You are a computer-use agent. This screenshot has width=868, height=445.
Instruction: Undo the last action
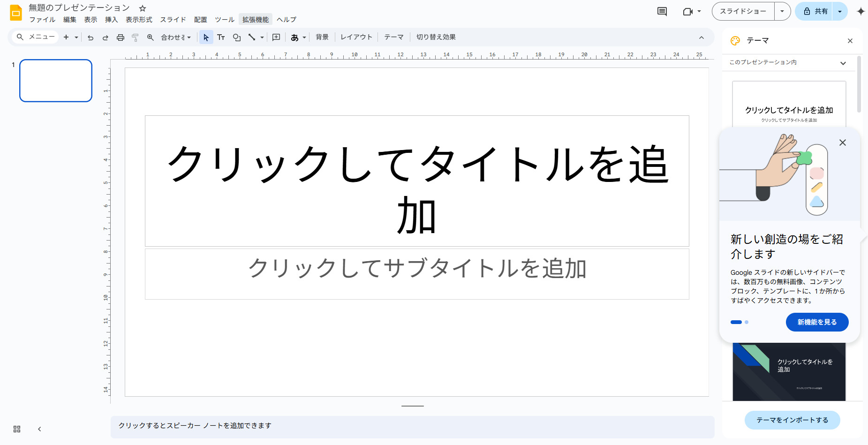click(x=91, y=37)
